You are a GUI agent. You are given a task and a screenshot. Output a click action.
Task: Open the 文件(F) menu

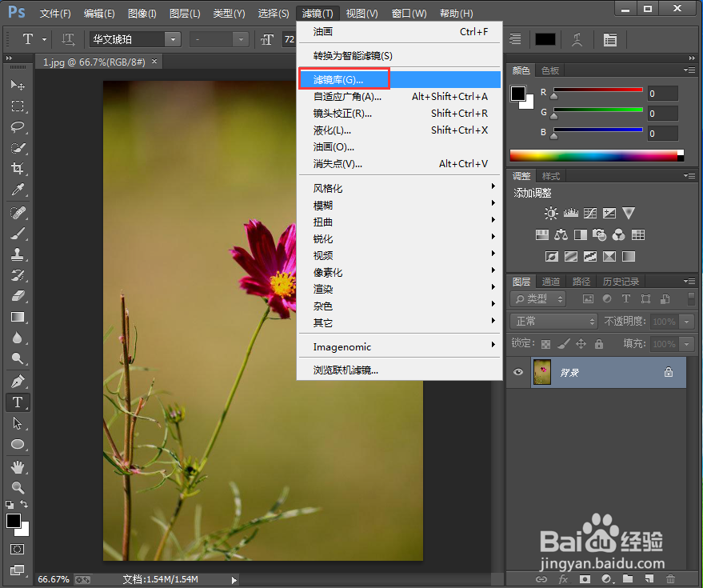click(55, 14)
